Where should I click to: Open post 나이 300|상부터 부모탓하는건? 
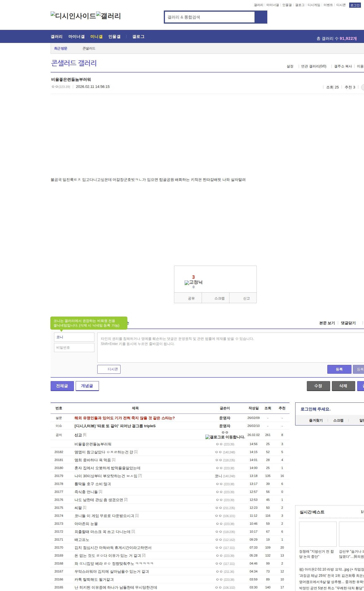click(106, 476)
